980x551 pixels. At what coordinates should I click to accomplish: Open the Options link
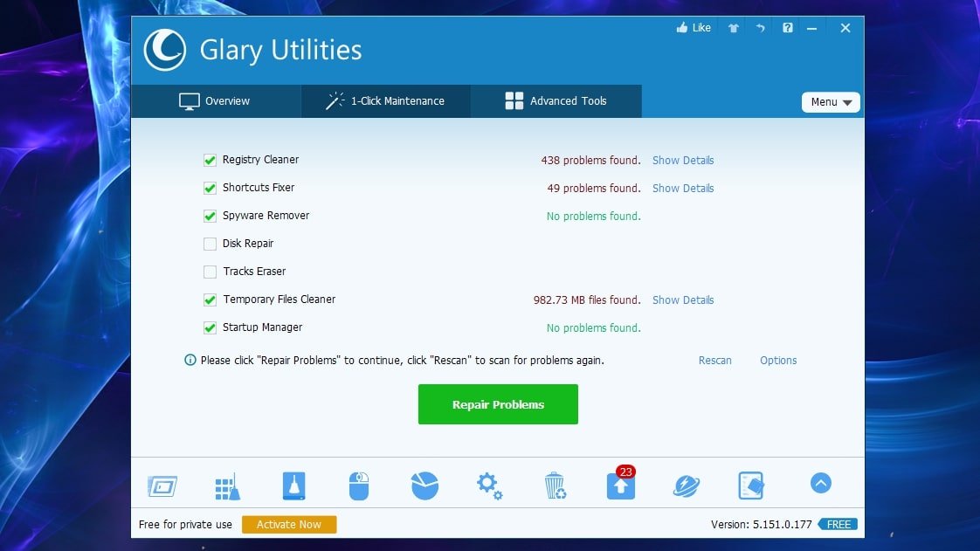pos(778,361)
